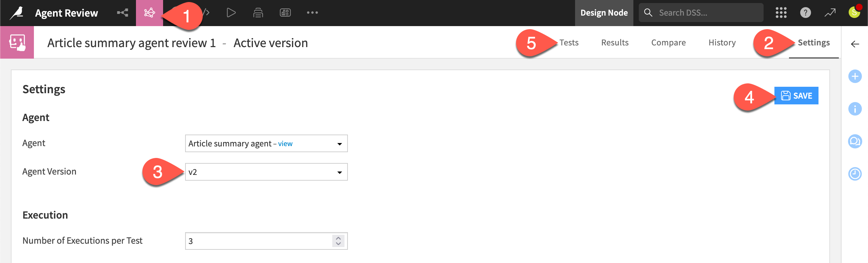868x263 pixels.
Task: Expand the more options ellipsis menu
Action: click(313, 13)
